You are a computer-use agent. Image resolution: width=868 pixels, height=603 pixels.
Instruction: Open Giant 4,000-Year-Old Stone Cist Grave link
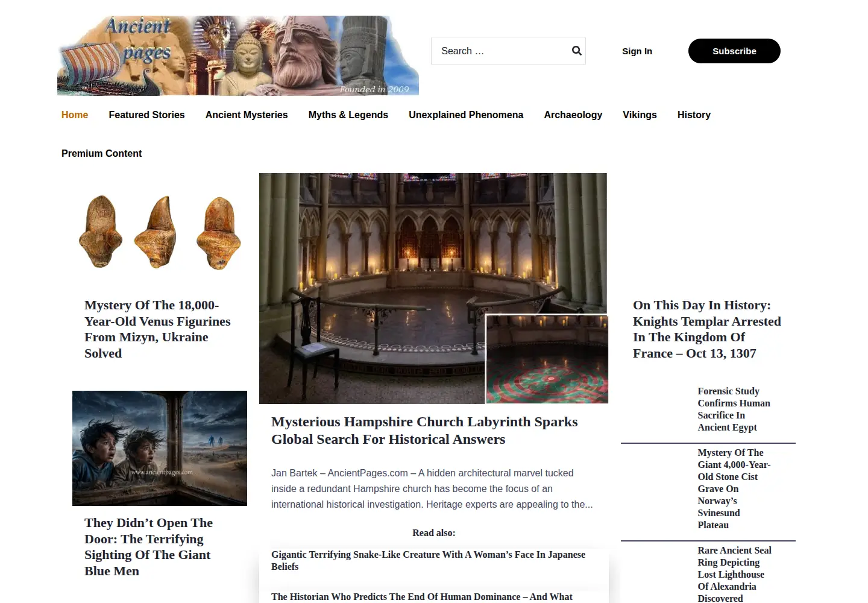[x=734, y=488]
